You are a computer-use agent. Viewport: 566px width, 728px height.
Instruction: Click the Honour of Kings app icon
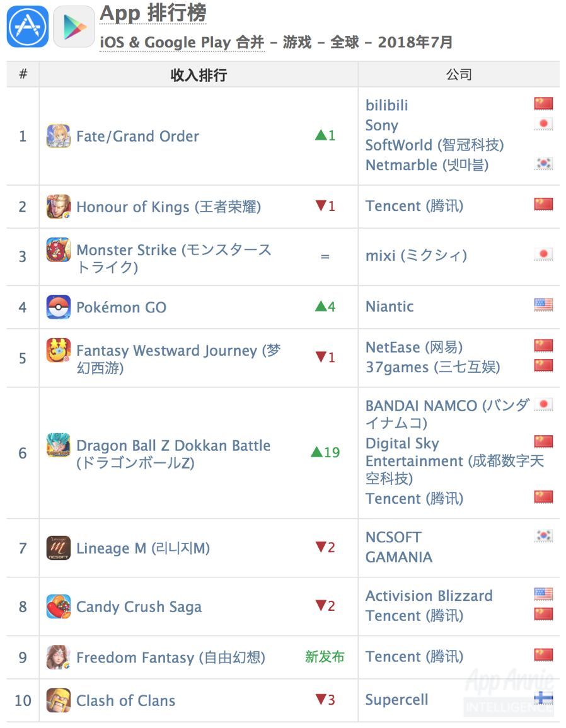pos(59,207)
